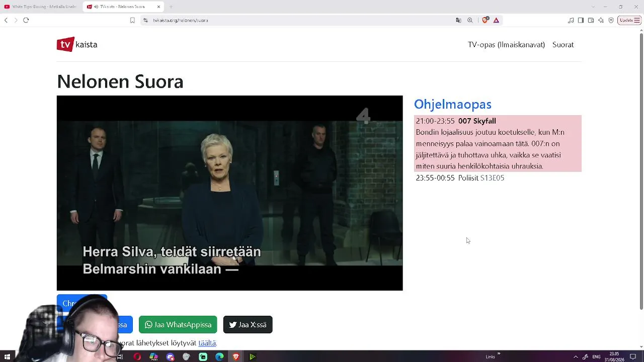Open Microsoft Copilot from the taskbar
Viewport: 644px width, 362px height.
tap(153, 357)
